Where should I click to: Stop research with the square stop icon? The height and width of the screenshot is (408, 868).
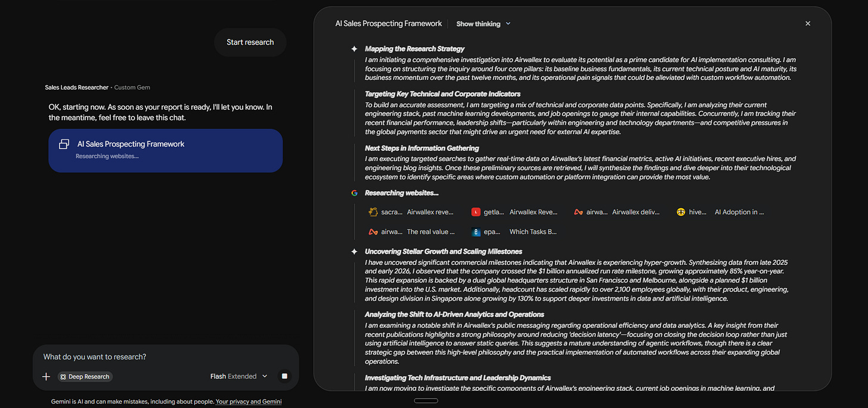coord(284,376)
